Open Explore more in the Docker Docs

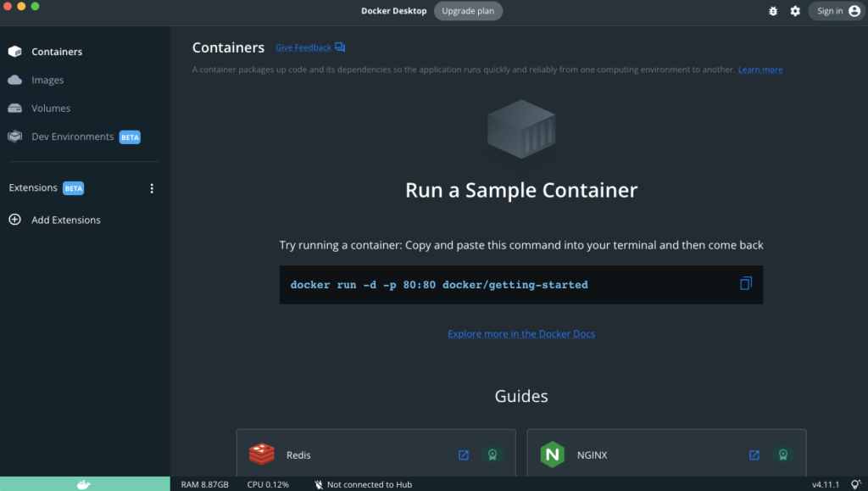[x=520, y=333]
